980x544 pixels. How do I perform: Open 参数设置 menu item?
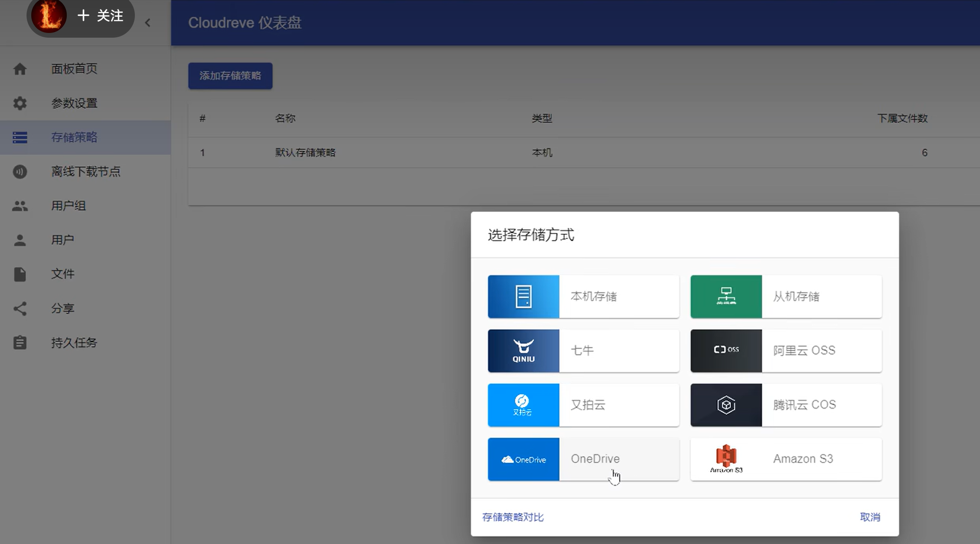(x=86, y=103)
